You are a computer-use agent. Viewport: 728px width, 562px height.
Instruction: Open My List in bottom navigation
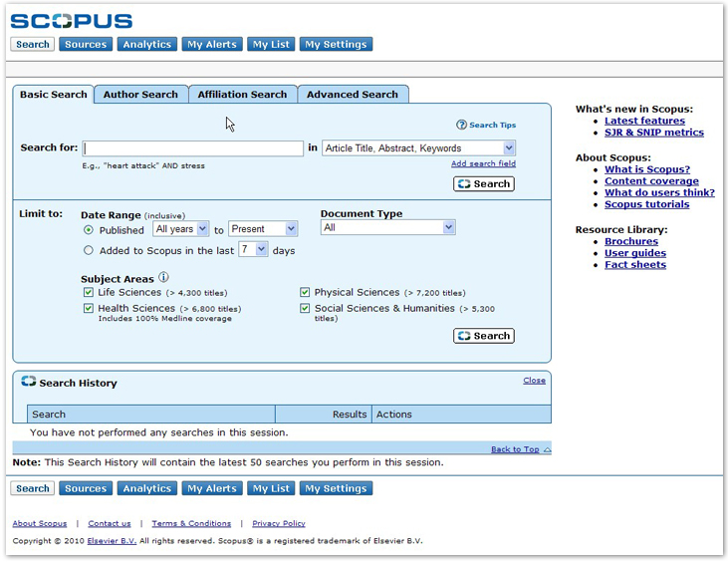click(x=271, y=488)
